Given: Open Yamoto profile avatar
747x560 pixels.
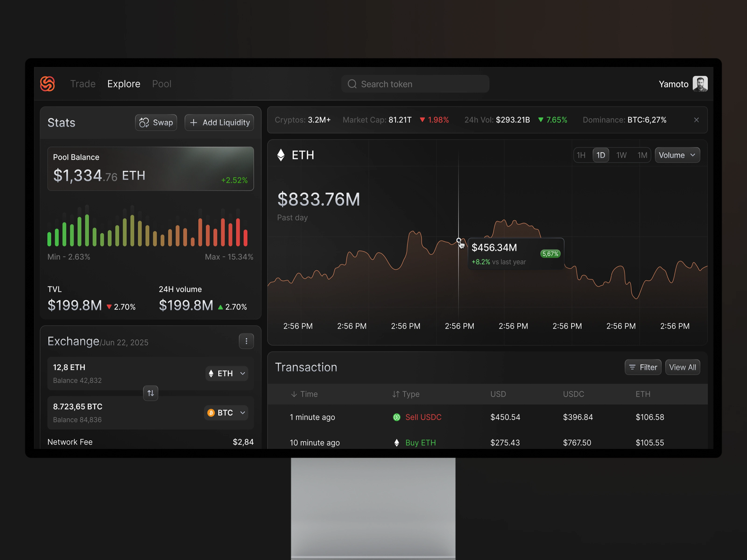Looking at the screenshot, I should 700,84.
